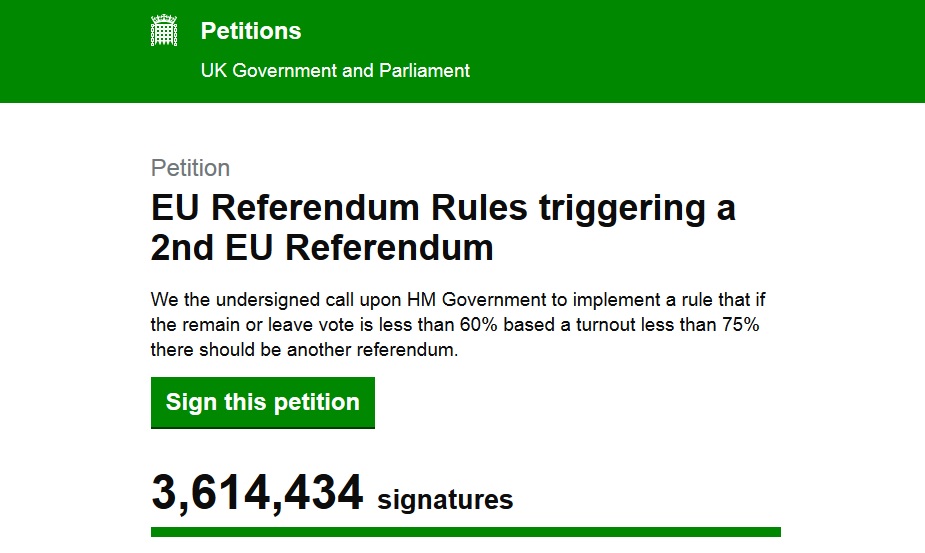
Task: Click the 'HM Government' words in description
Action: point(477,300)
